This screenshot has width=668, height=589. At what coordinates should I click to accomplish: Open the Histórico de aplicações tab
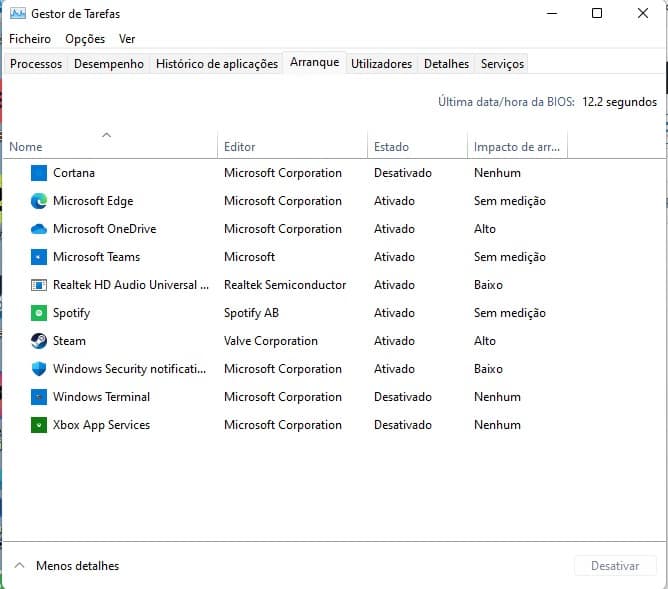pyautogui.click(x=217, y=64)
